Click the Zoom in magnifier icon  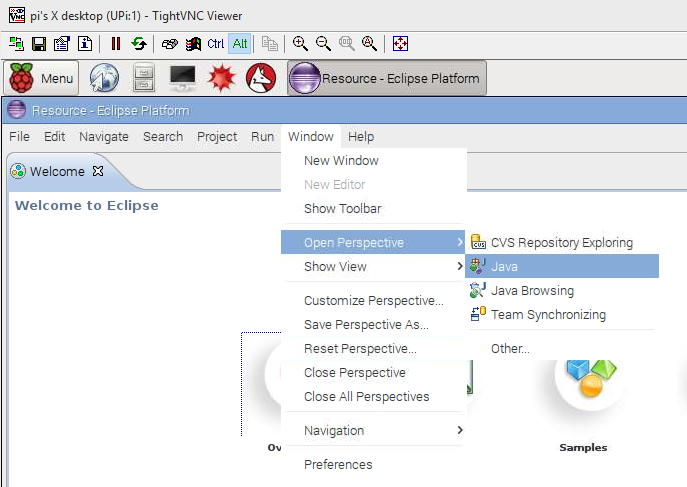(300, 44)
